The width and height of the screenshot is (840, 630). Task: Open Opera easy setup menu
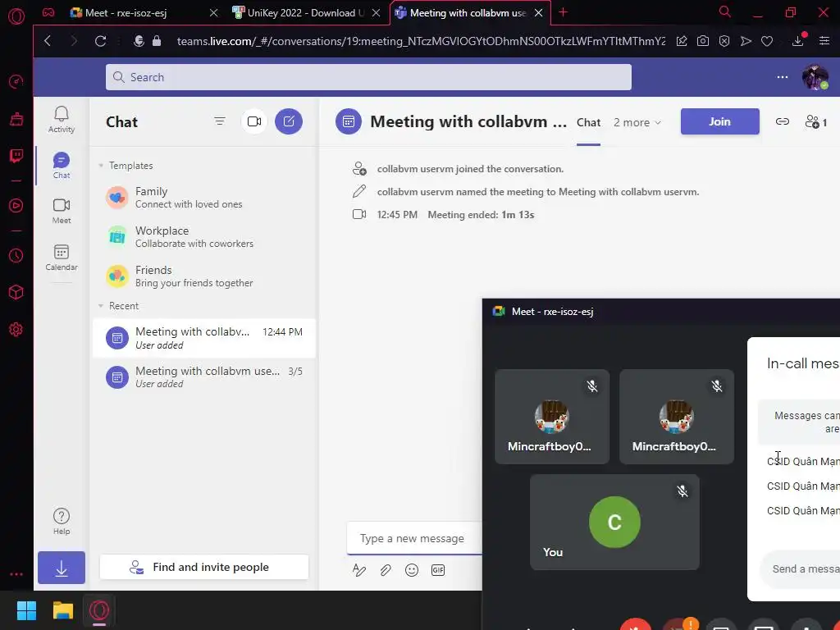(x=824, y=41)
